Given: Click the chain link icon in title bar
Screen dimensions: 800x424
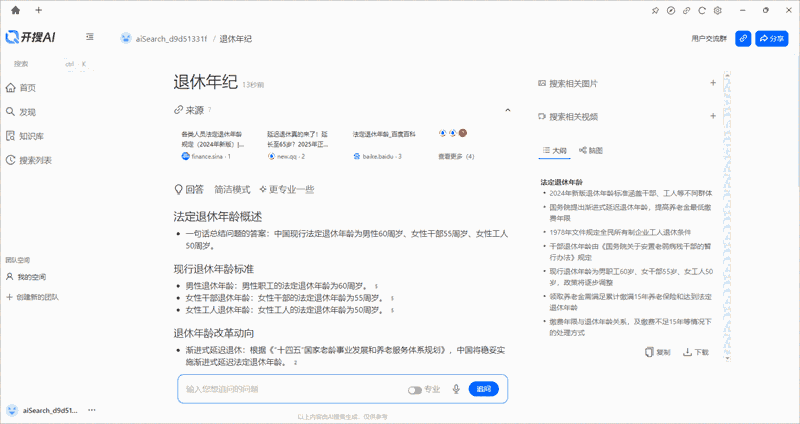Looking at the screenshot, I should [x=686, y=11].
